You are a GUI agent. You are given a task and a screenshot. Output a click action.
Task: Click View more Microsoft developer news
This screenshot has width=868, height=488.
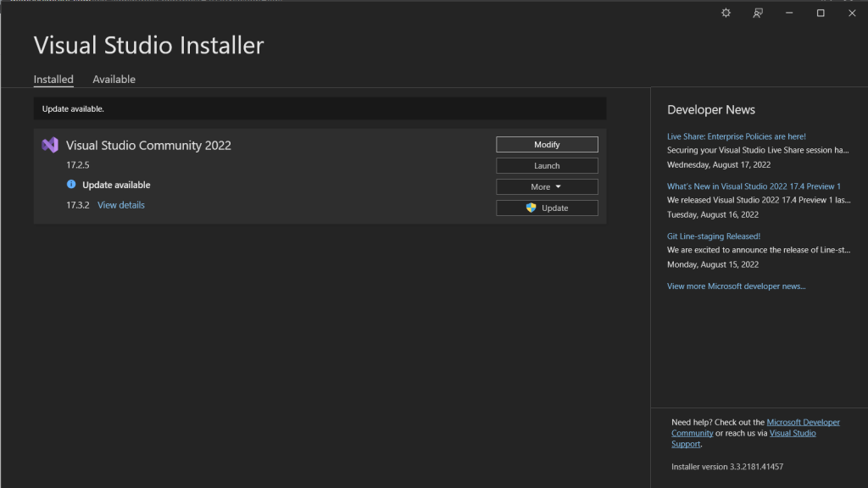tap(737, 286)
